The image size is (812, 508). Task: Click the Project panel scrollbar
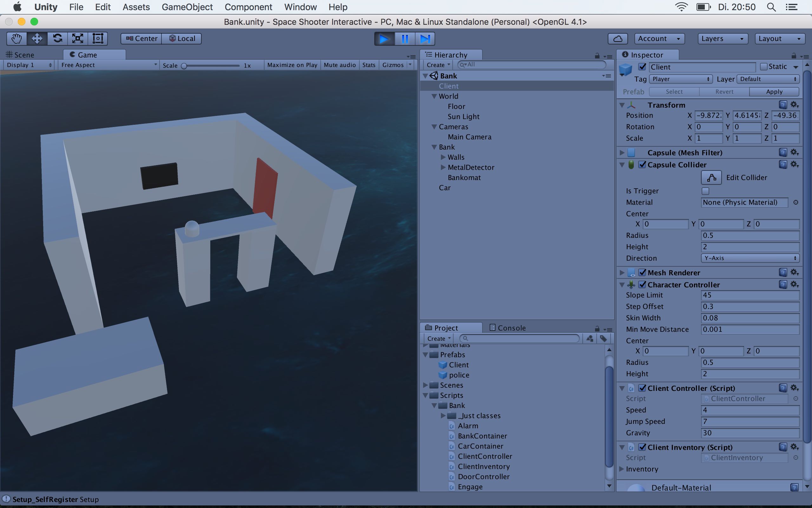tap(609, 417)
